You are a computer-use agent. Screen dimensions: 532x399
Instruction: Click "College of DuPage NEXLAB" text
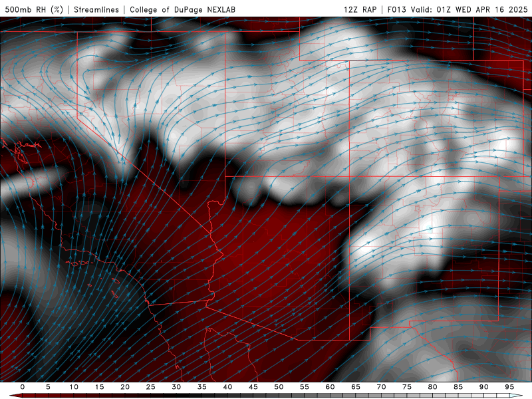tap(182, 9)
